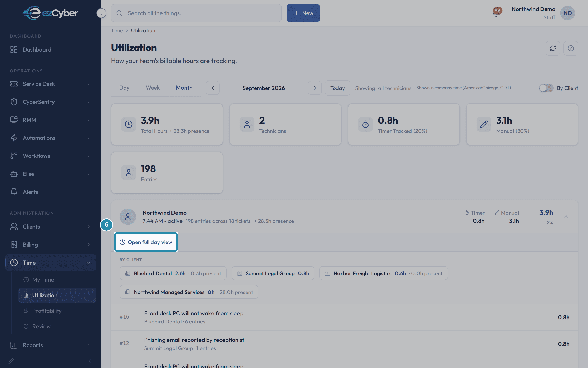Expand the Reports submenu
Screen dimensions: 588x368
click(88, 345)
